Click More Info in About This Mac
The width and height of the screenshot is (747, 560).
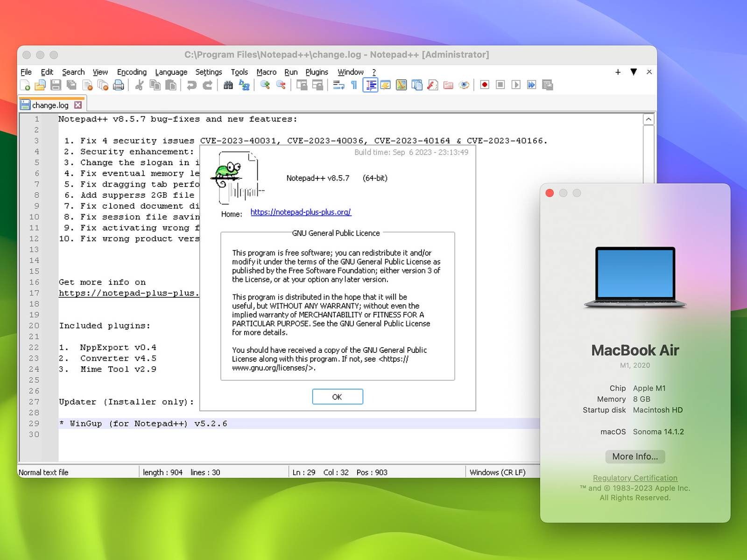(635, 456)
